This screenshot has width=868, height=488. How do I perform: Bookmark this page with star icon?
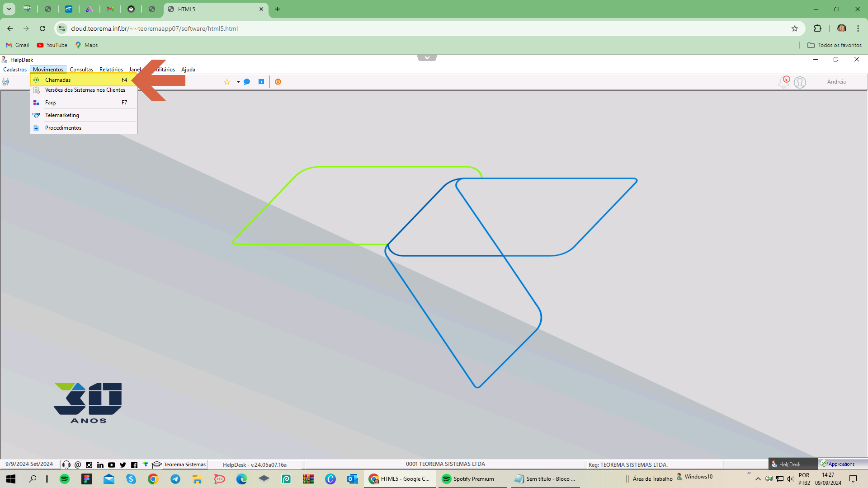pos(795,28)
